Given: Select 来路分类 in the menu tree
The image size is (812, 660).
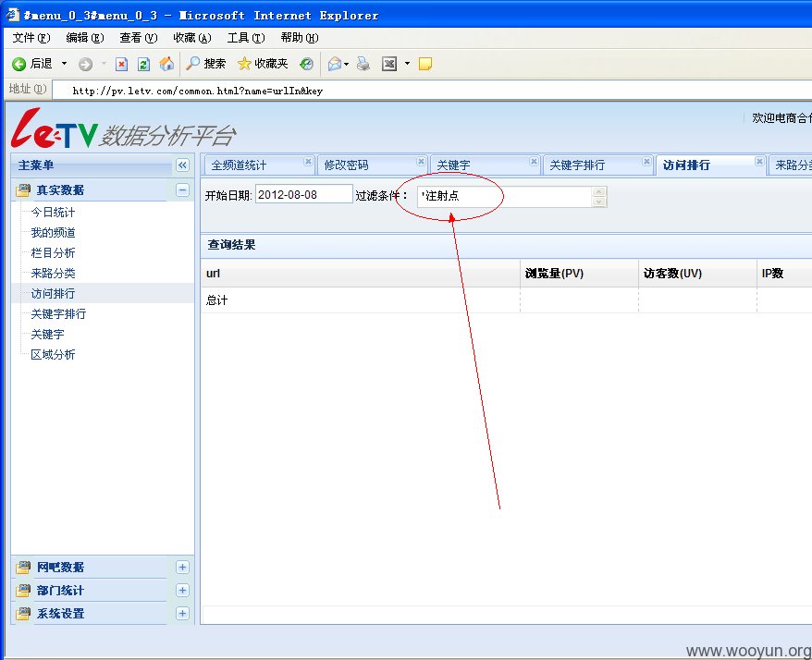Looking at the screenshot, I should pyautogui.click(x=53, y=273).
